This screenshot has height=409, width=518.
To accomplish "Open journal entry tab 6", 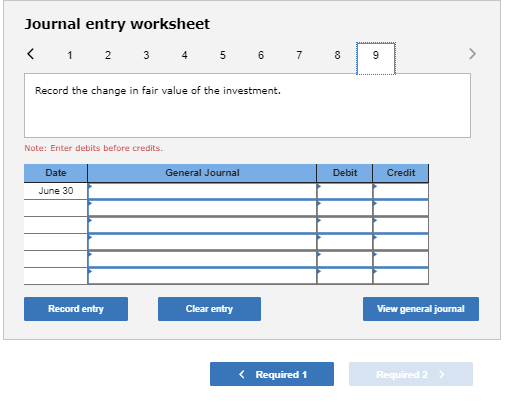I will pyautogui.click(x=261, y=55).
